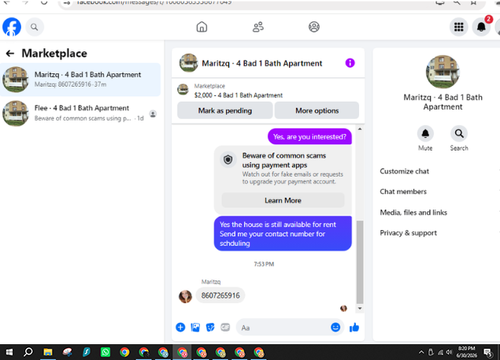Open more actions plus icon in composer

180,327
